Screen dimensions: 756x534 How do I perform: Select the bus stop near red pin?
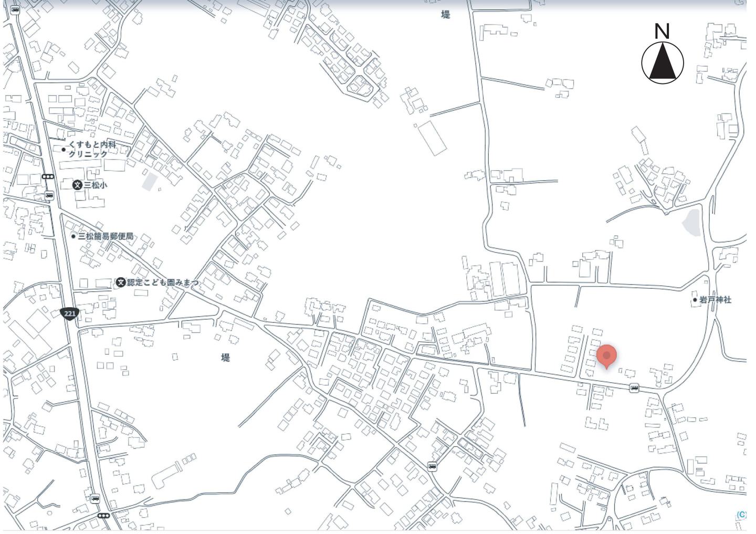point(634,388)
